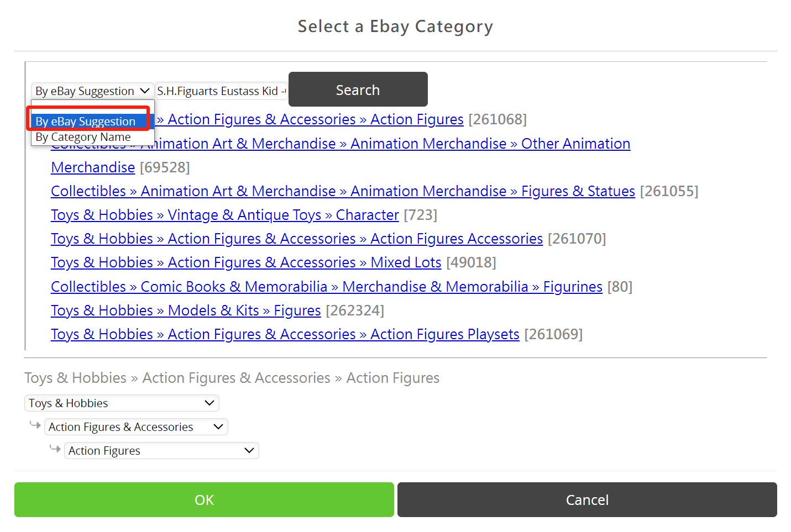Open the search mode dropdown

(x=92, y=91)
